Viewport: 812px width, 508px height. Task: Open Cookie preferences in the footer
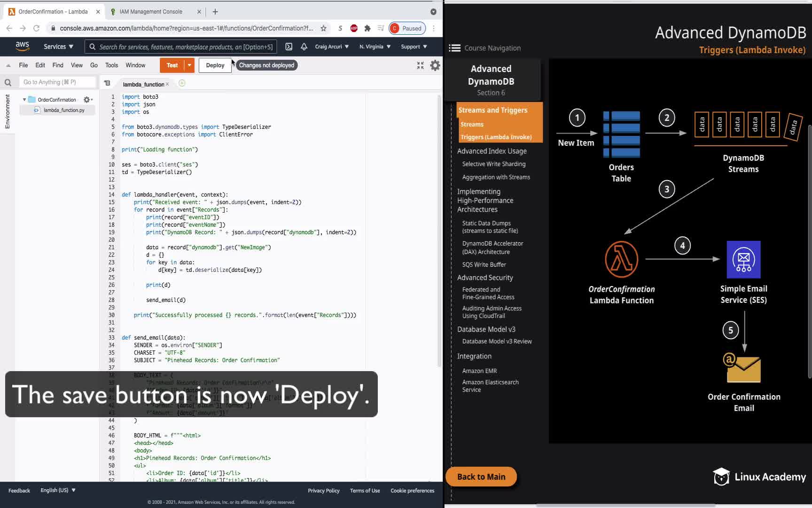[413, 491]
